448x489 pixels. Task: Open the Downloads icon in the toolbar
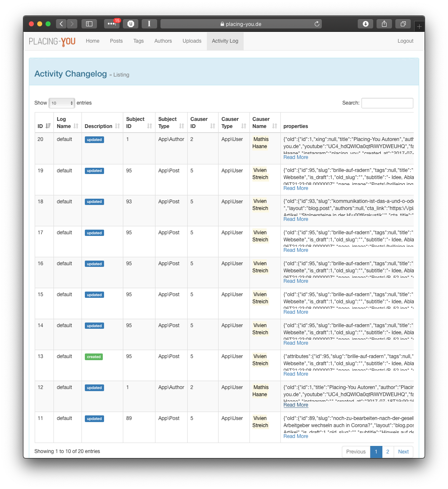click(x=365, y=24)
